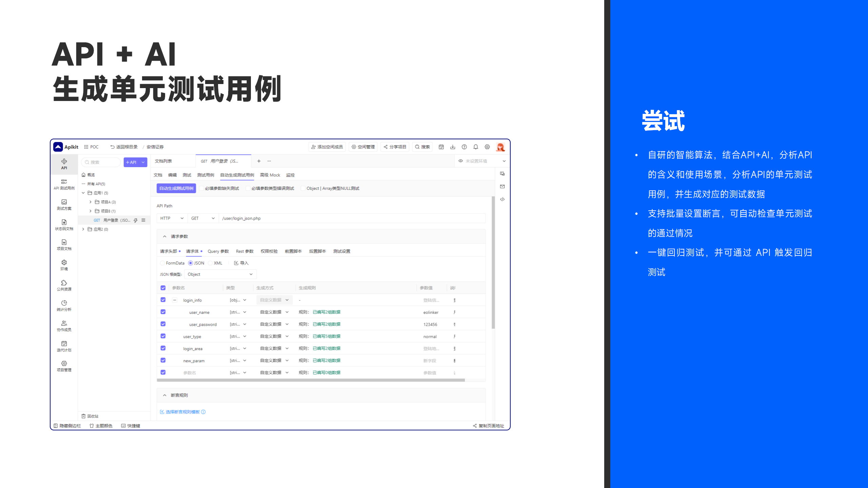Viewport: 868px width, 488px height.
Task: Select the XML radio button
Action: 211,263
